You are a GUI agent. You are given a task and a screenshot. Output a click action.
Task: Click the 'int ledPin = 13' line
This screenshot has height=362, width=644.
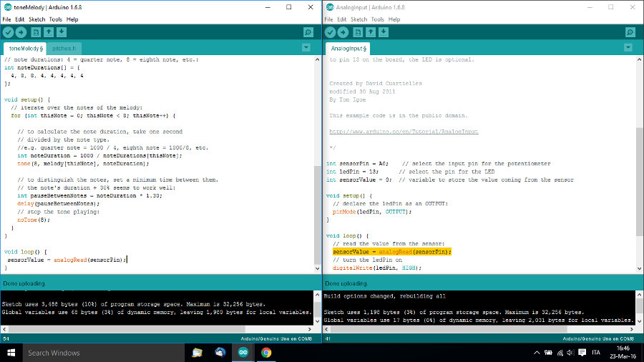pyautogui.click(x=352, y=172)
